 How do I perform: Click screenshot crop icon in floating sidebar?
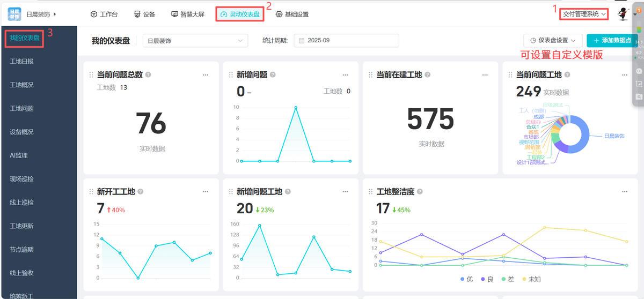[x=639, y=84]
